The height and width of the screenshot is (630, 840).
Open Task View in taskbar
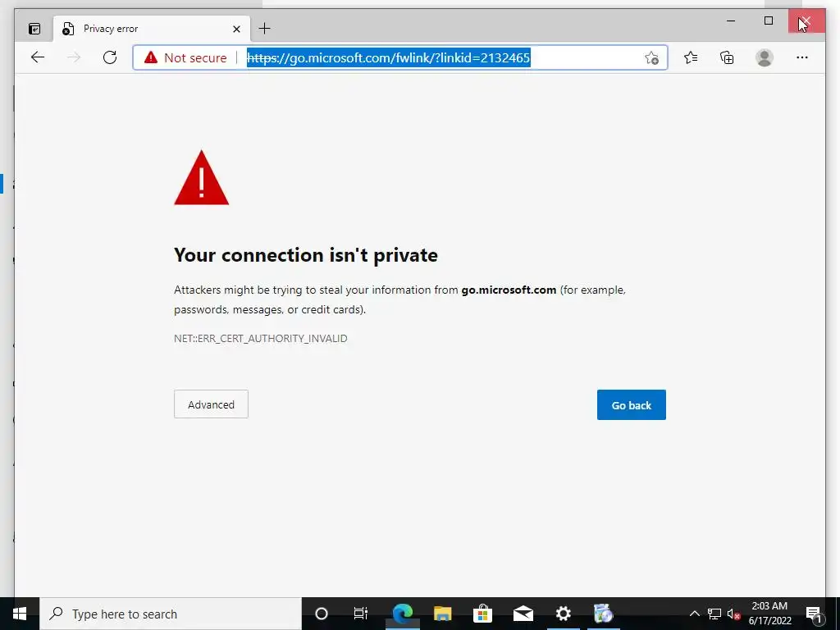361,614
